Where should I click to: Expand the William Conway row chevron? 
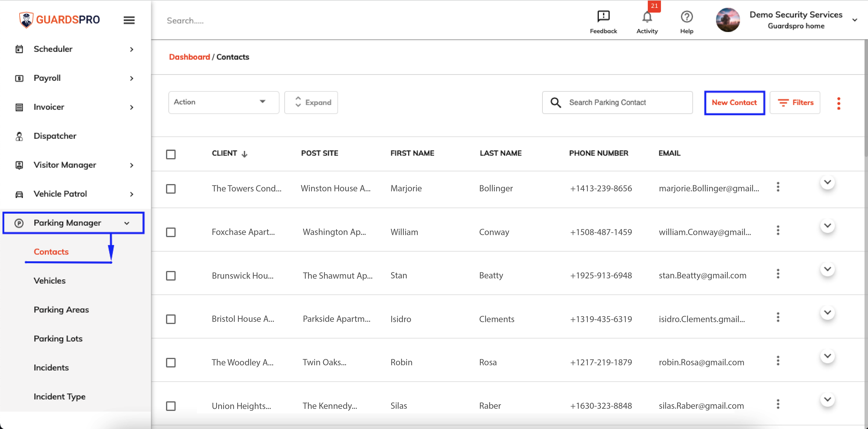[x=828, y=226]
